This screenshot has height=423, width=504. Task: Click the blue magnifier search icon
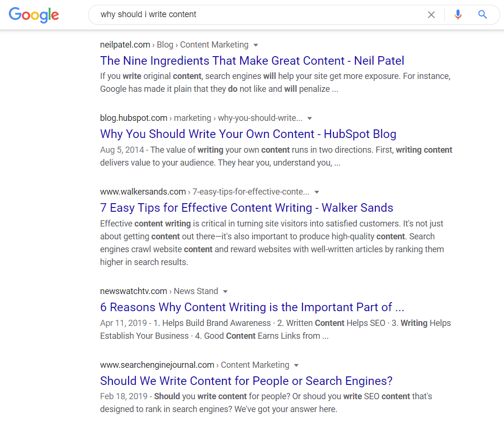(x=482, y=14)
